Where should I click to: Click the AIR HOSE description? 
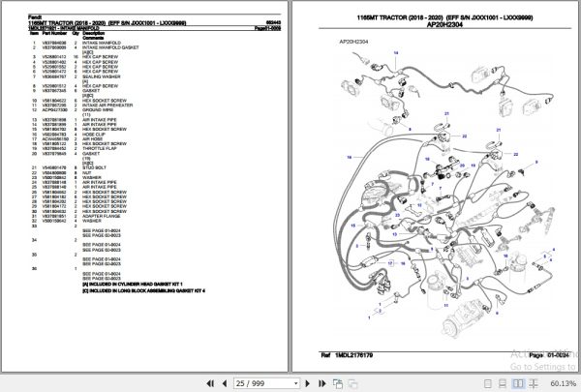[x=92, y=139]
